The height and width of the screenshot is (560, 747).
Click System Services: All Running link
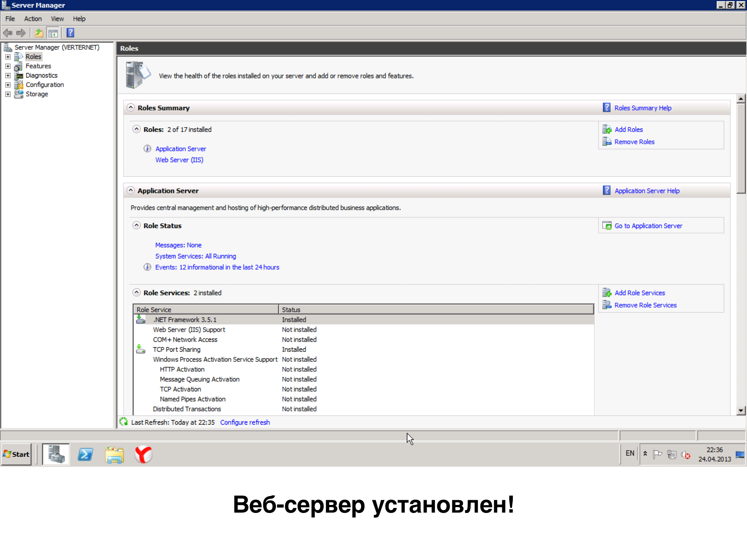point(196,256)
